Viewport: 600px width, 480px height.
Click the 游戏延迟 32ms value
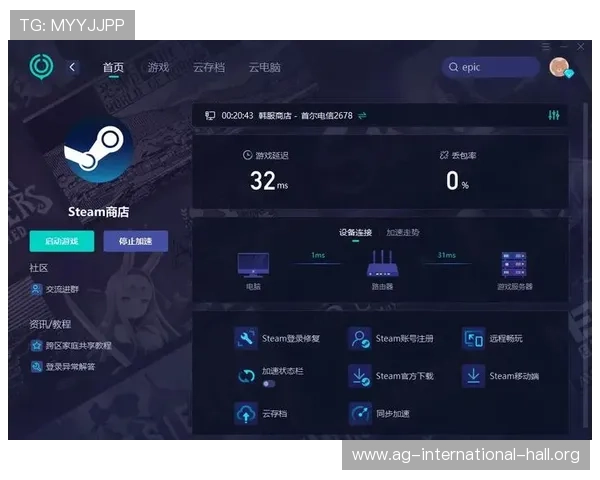269,181
